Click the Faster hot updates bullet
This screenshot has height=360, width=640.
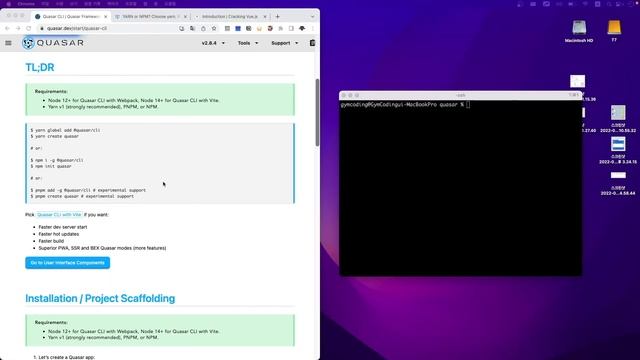59,234
